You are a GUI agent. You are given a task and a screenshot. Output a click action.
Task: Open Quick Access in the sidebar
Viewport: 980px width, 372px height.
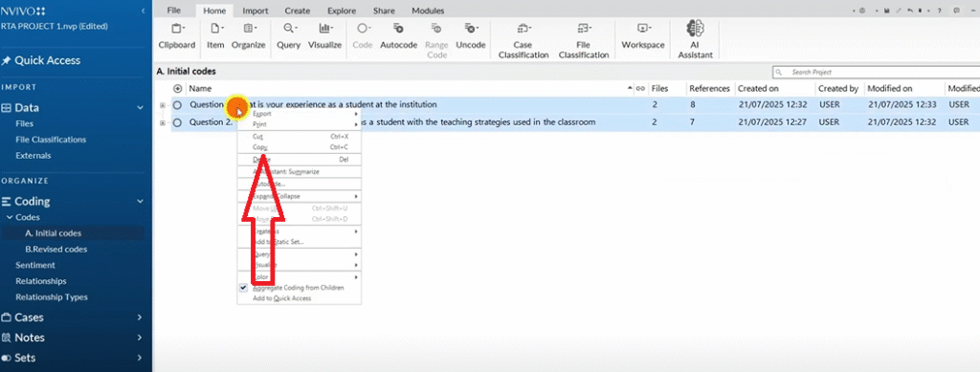pyautogui.click(x=41, y=60)
